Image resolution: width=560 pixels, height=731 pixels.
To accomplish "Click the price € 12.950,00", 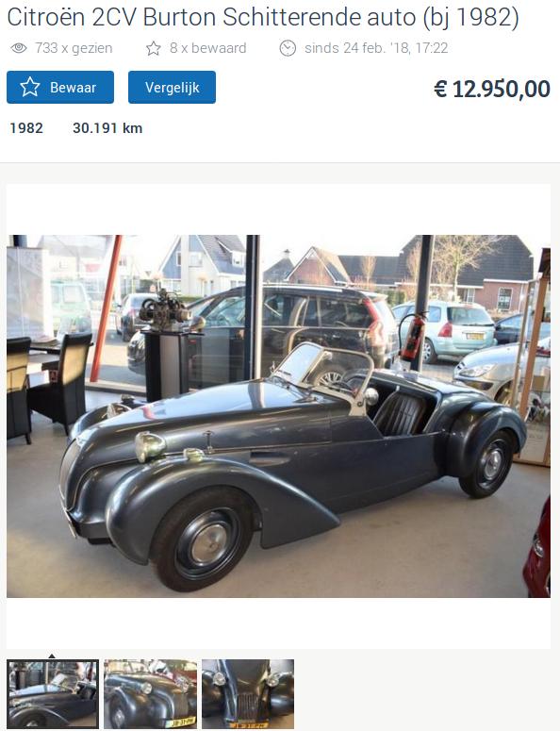I will point(492,89).
